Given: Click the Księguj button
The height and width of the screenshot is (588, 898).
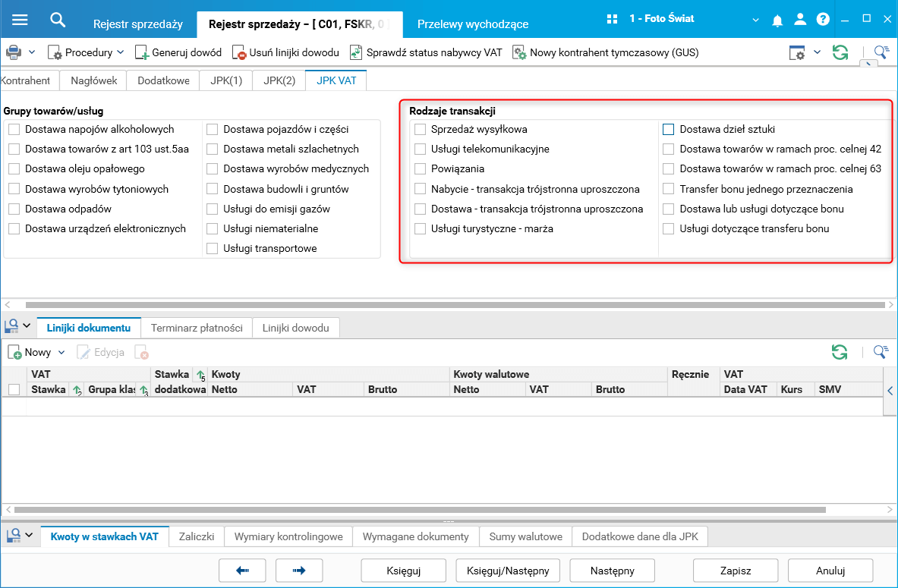Looking at the screenshot, I should 403,571.
